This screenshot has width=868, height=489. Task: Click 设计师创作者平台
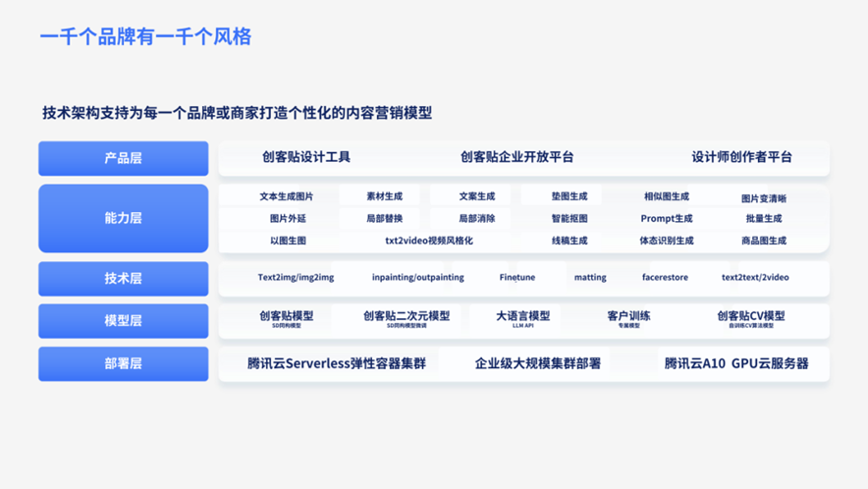pyautogui.click(x=741, y=157)
